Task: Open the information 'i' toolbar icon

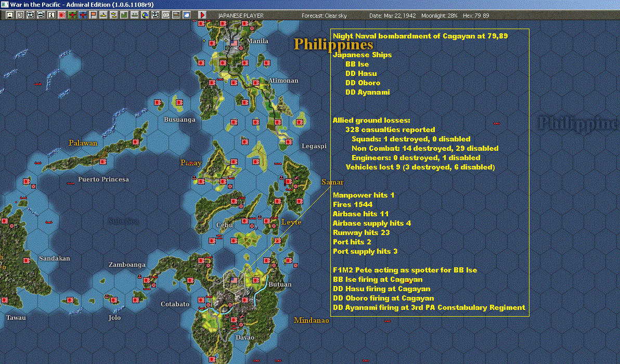Action: [x=51, y=15]
